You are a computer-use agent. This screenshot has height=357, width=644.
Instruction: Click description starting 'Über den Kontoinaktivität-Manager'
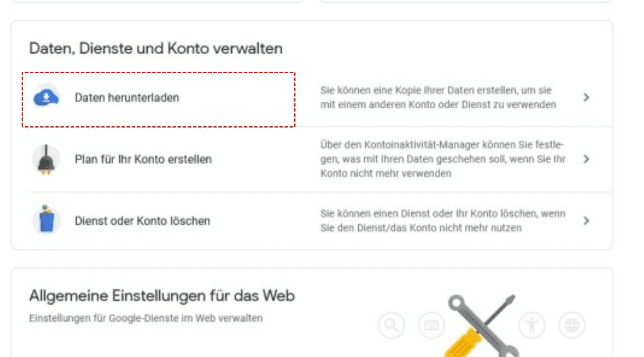pyautogui.click(x=443, y=159)
